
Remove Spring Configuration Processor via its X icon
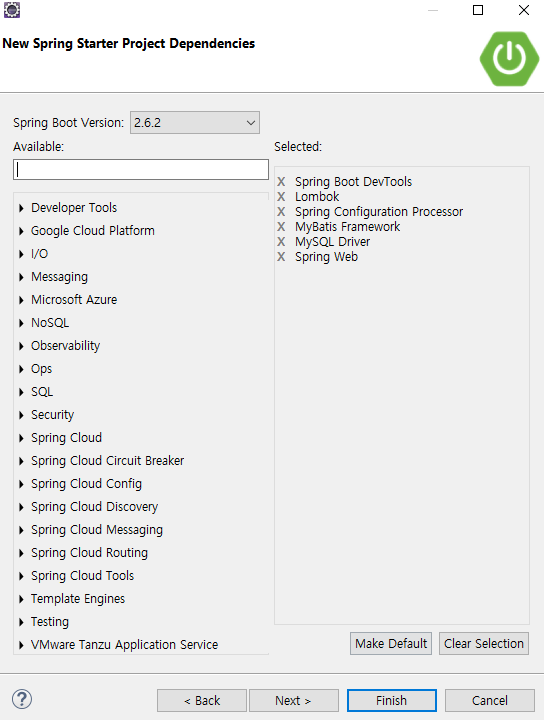coord(281,212)
